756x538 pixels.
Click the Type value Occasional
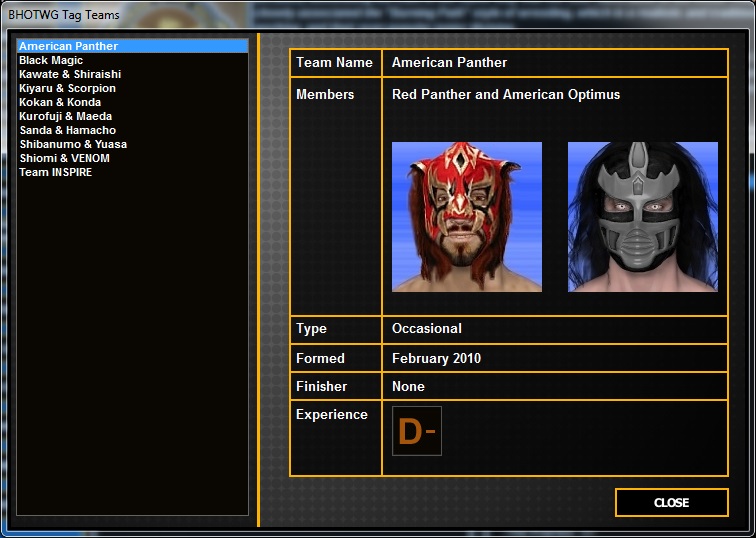pos(426,329)
